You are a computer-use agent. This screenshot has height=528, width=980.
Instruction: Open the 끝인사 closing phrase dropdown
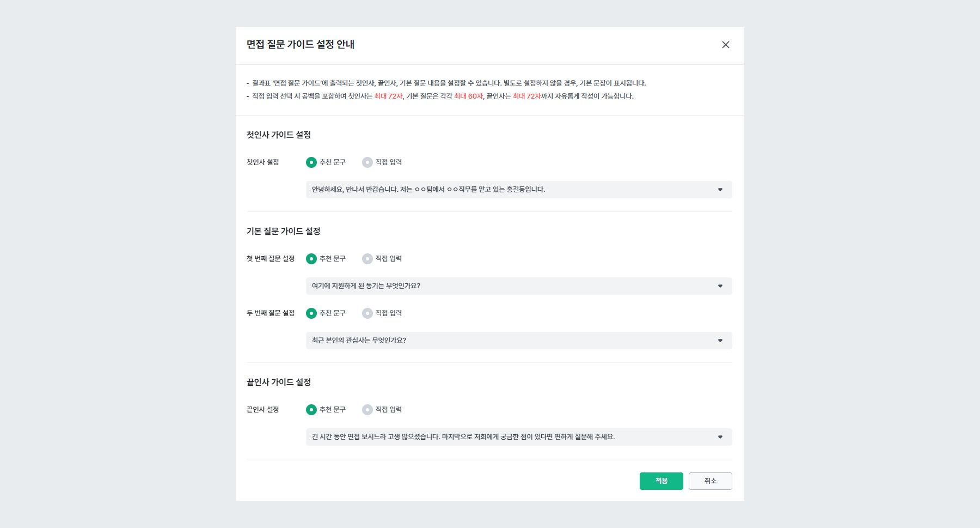click(x=720, y=436)
